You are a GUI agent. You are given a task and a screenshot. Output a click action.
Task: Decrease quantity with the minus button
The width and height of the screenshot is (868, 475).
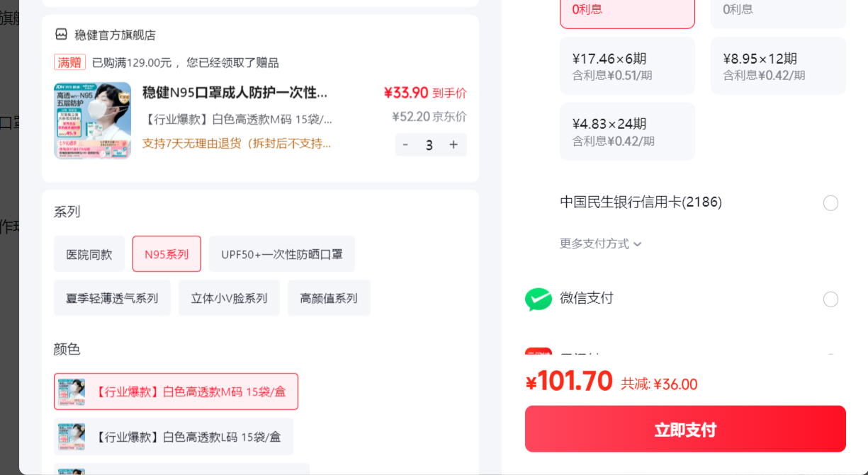[x=405, y=144]
